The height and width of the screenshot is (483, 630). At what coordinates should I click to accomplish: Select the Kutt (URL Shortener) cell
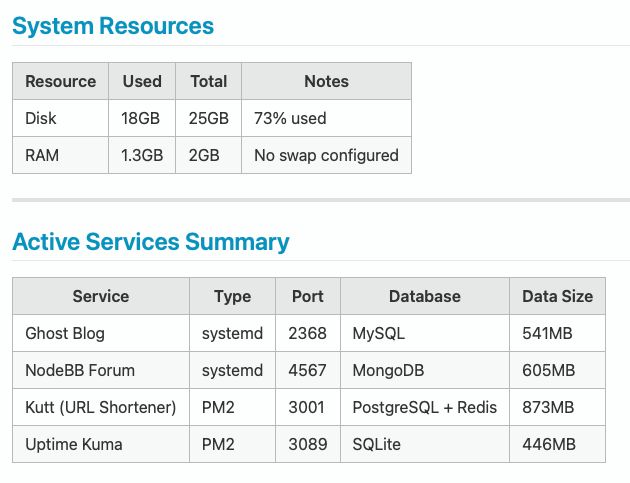click(x=100, y=407)
